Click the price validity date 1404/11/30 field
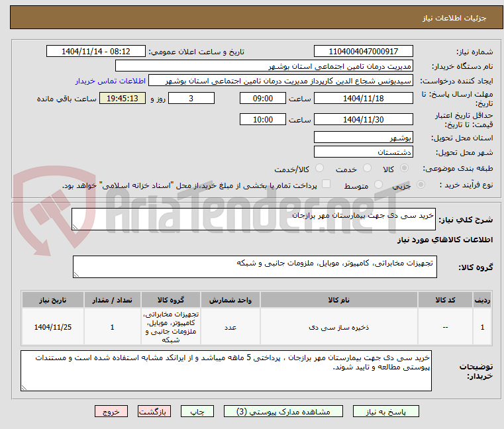The width and height of the screenshot is (504, 429). [x=363, y=120]
